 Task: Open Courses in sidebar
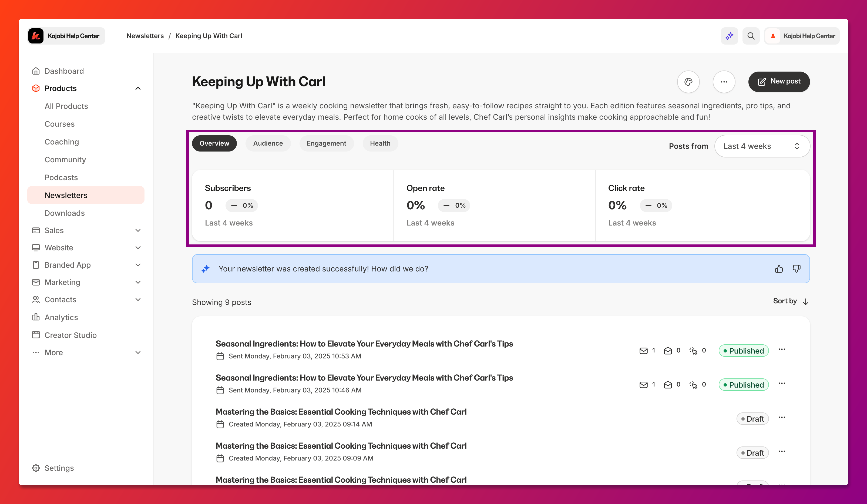[59, 124]
